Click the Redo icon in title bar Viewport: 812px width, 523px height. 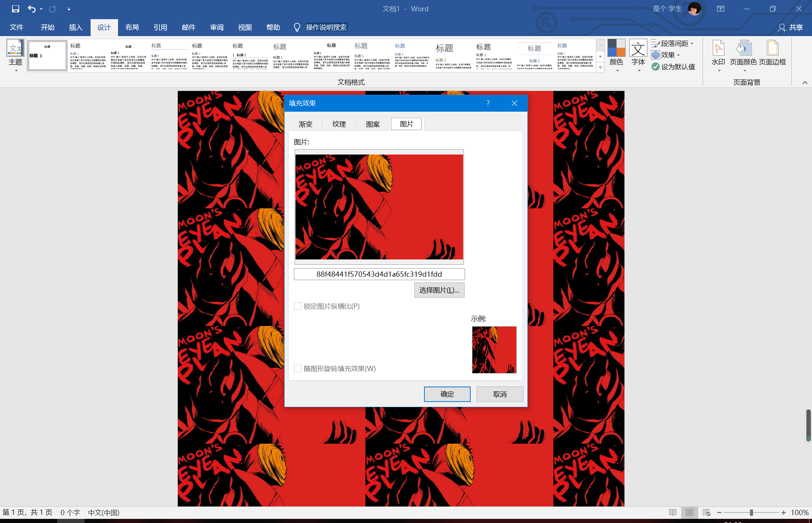(x=52, y=9)
